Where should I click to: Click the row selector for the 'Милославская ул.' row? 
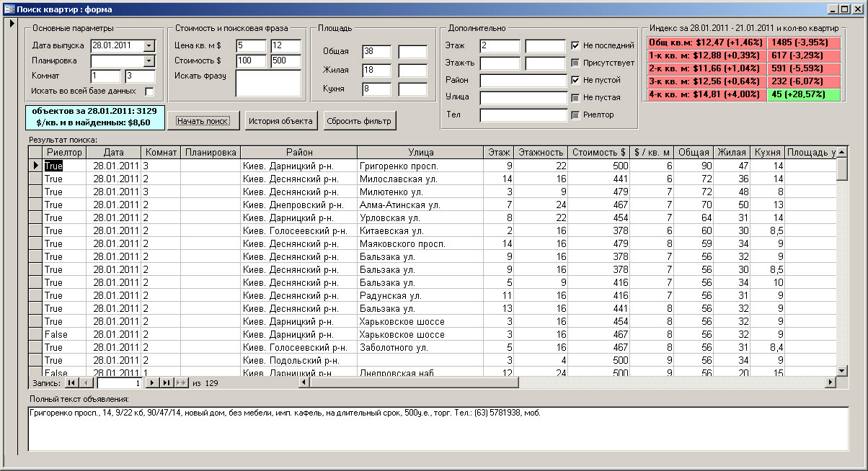(35, 179)
